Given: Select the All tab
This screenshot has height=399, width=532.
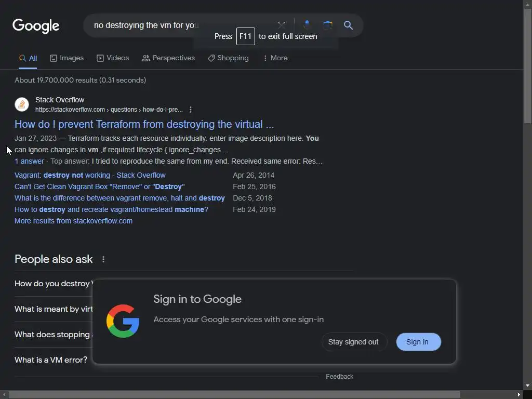Looking at the screenshot, I should pos(28,58).
